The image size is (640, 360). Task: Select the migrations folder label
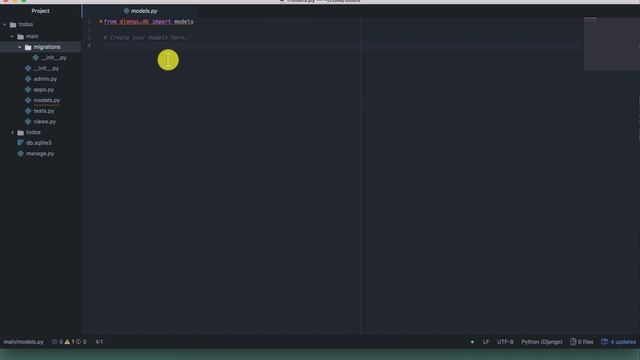pos(47,47)
